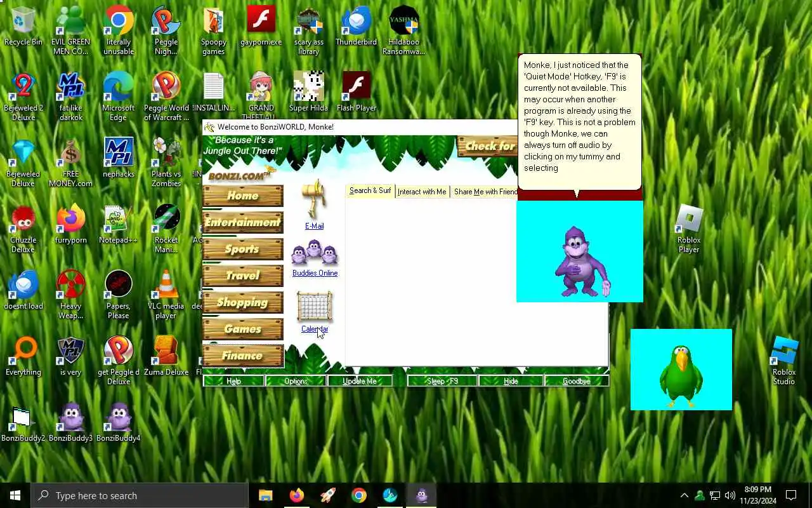Open Firefox from the taskbar
Viewport: 812px width, 508px height.
click(x=296, y=495)
